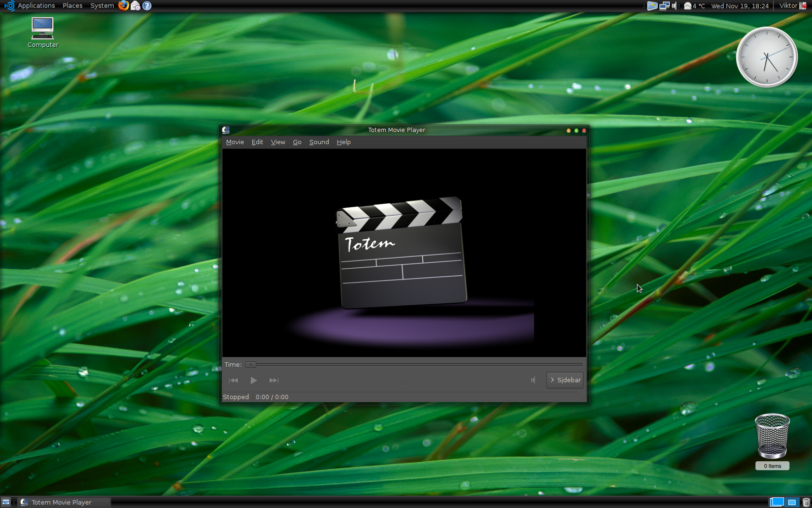Open the View menu
Viewport: 812px width, 508px height.
point(278,142)
